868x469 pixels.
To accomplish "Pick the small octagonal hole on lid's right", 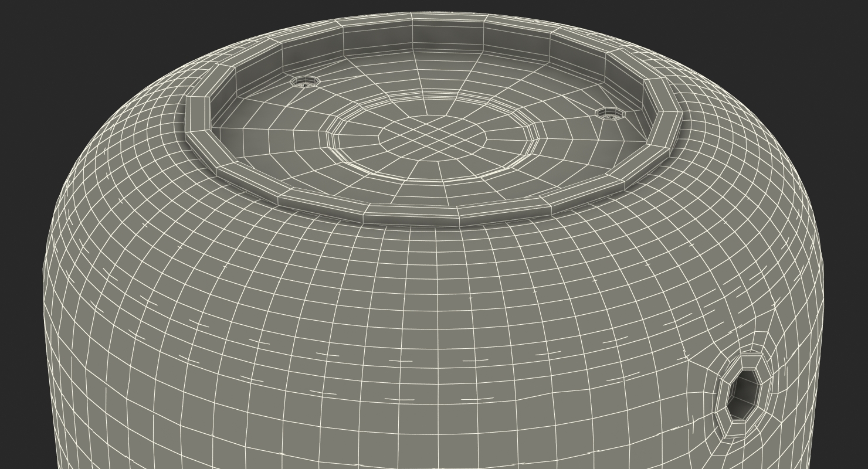I will coord(609,114).
